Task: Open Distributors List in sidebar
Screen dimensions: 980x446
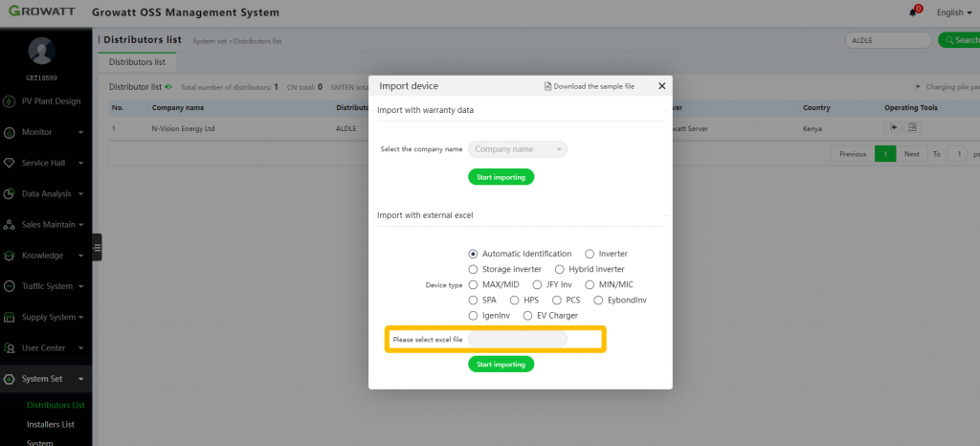Action: pyautogui.click(x=56, y=406)
